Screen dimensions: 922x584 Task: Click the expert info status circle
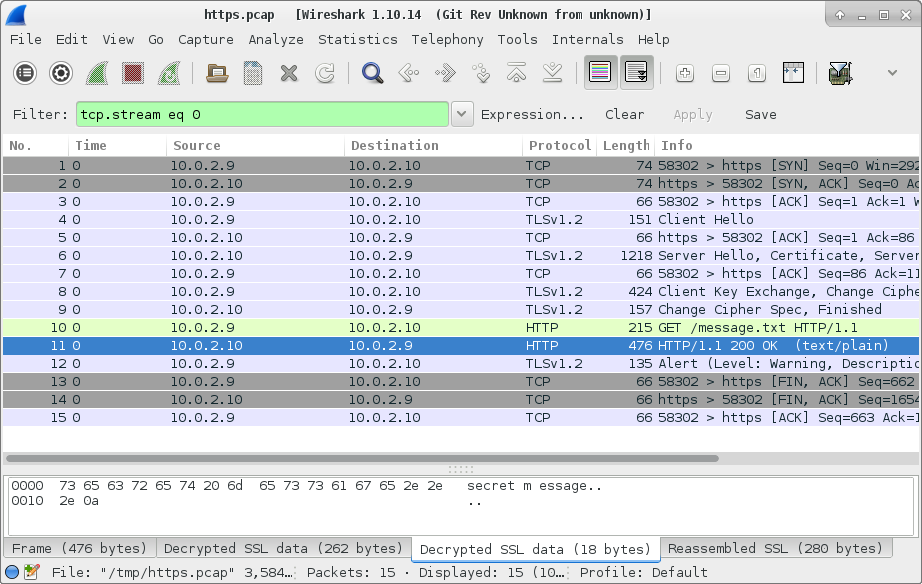pyautogui.click(x=12, y=572)
